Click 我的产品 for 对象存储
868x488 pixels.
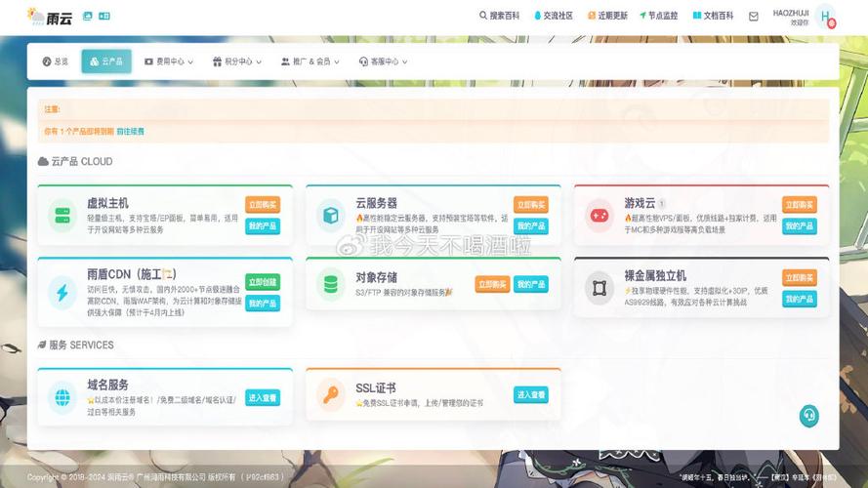[531, 284]
